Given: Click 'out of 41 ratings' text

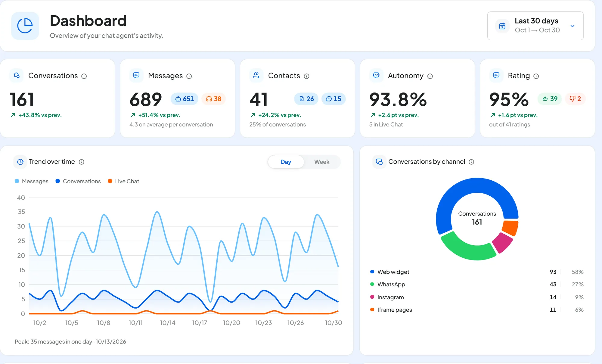Looking at the screenshot, I should [510, 125].
